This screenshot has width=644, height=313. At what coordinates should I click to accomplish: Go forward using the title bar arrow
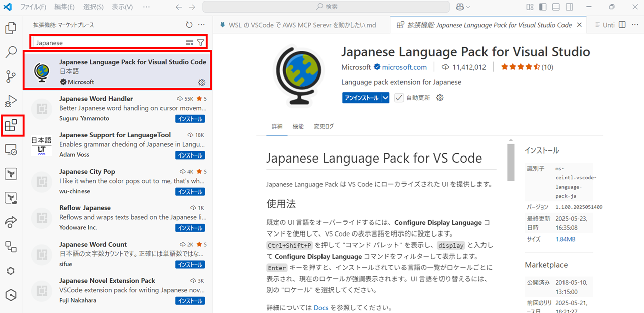(192, 7)
